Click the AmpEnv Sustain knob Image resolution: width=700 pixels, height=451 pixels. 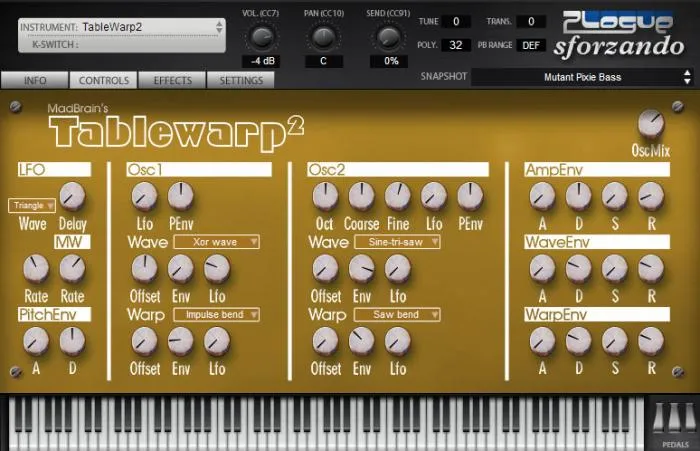pos(614,196)
